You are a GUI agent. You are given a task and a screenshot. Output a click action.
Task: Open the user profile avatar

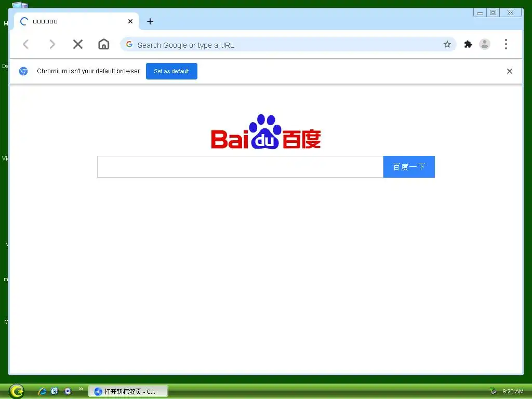[x=485, y=44]
